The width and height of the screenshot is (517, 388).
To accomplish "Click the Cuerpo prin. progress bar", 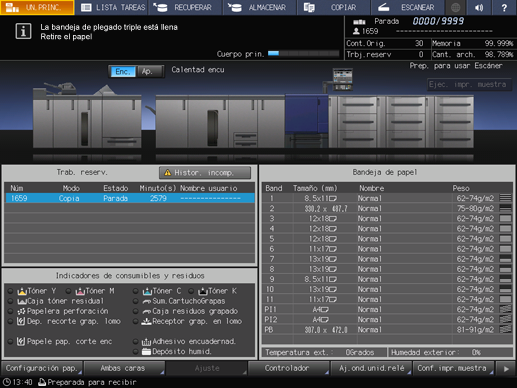I will coord(303,53).
